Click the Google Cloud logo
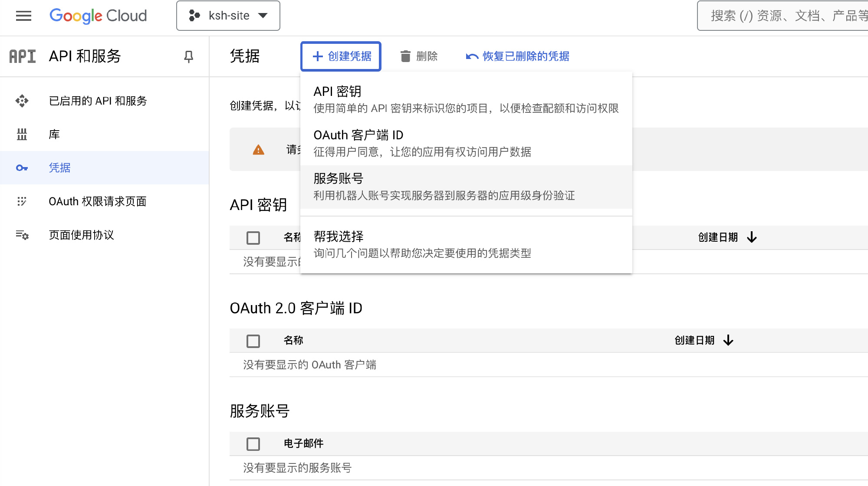The height and width of the screenshot is (486, 868). pos(98,16)
